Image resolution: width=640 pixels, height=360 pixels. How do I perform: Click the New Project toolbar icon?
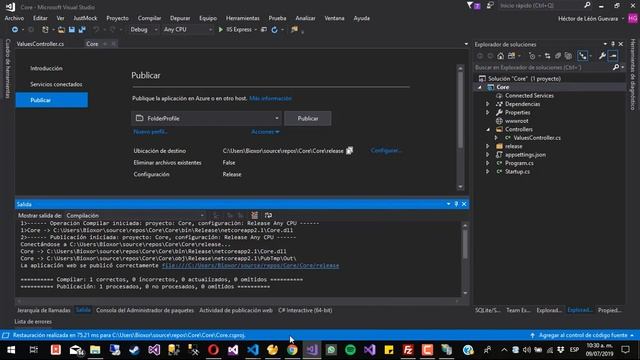pos(45,29)
